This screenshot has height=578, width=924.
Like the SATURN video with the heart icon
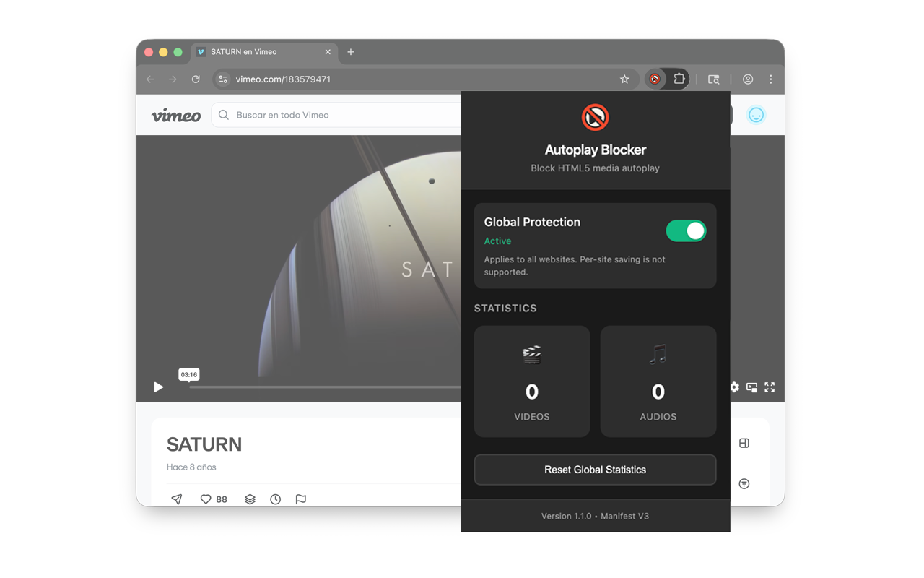tap(205, 499)
